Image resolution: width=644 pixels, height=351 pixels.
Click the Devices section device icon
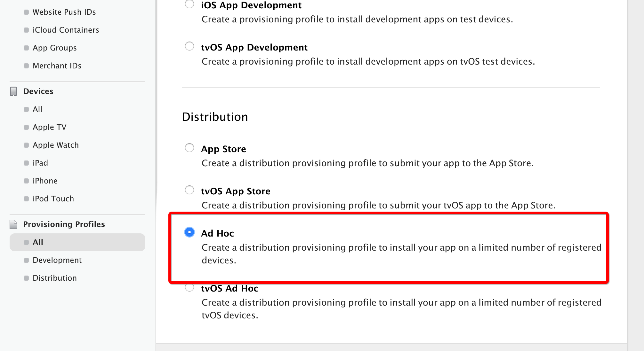13,91
